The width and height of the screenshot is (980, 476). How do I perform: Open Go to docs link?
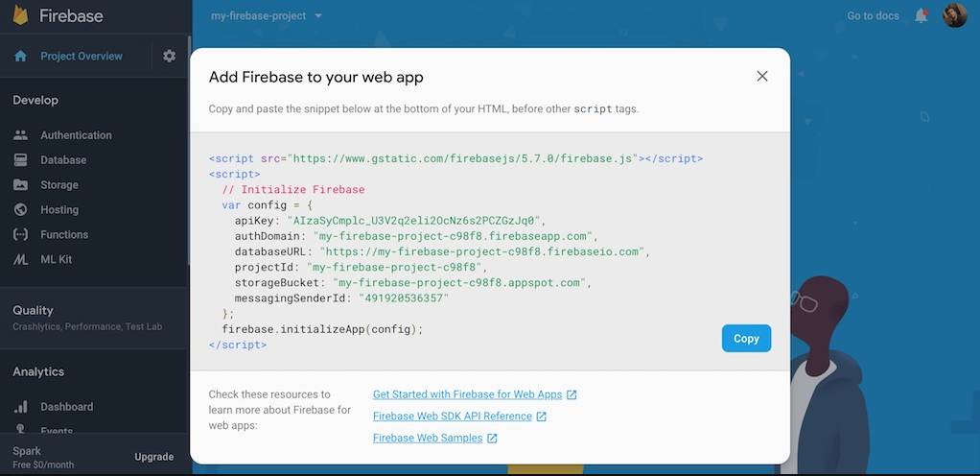coord(873,15)
